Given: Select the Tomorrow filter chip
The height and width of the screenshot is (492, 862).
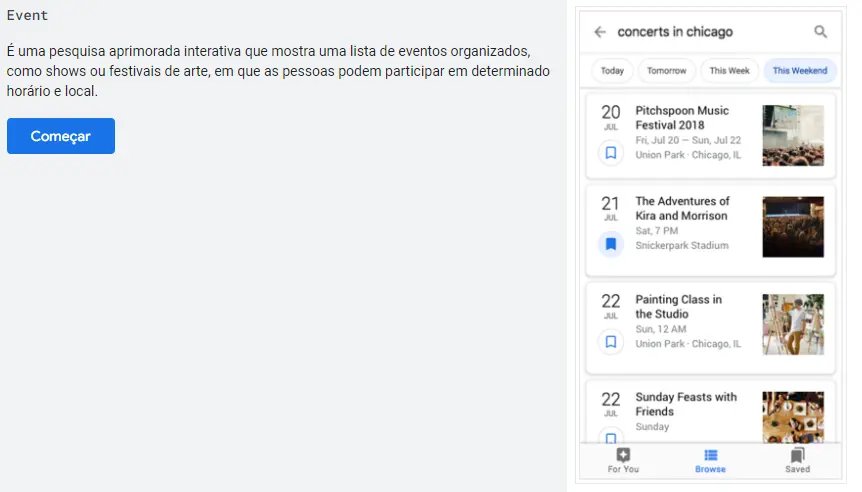Looking at the screenshot, I should (666, 71).
